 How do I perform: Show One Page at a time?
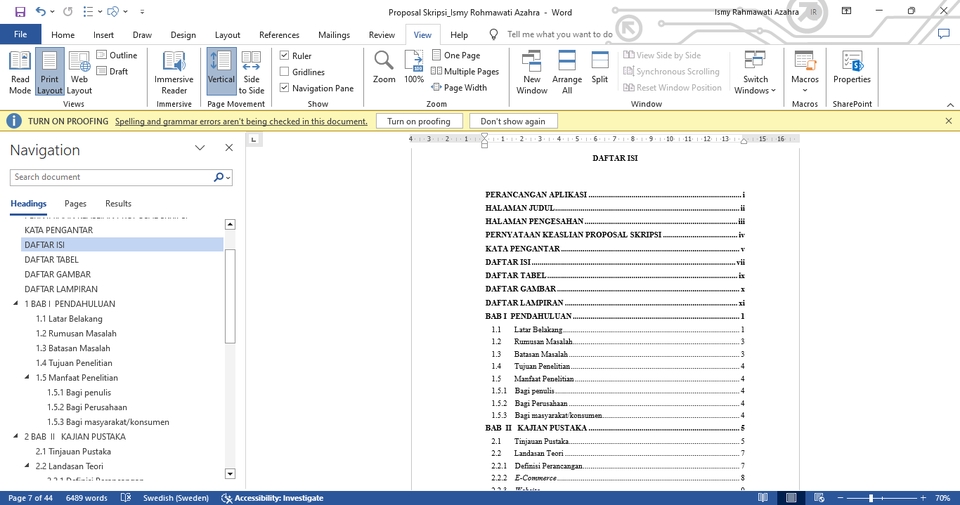tap(456, 55)
